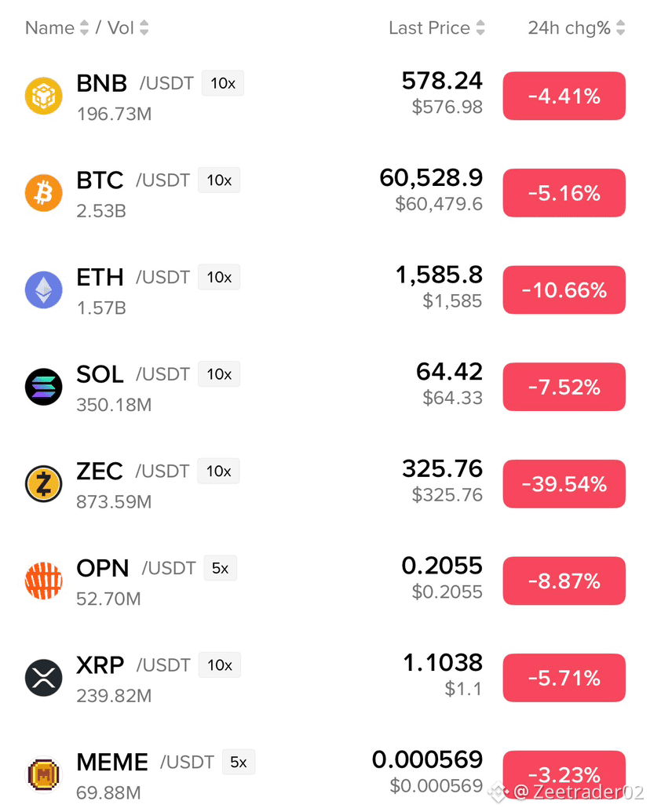This screenshot has height=812, width=650.
Task: Tap the Zcash yellow coin icon
Action: [x=43, y=484]
